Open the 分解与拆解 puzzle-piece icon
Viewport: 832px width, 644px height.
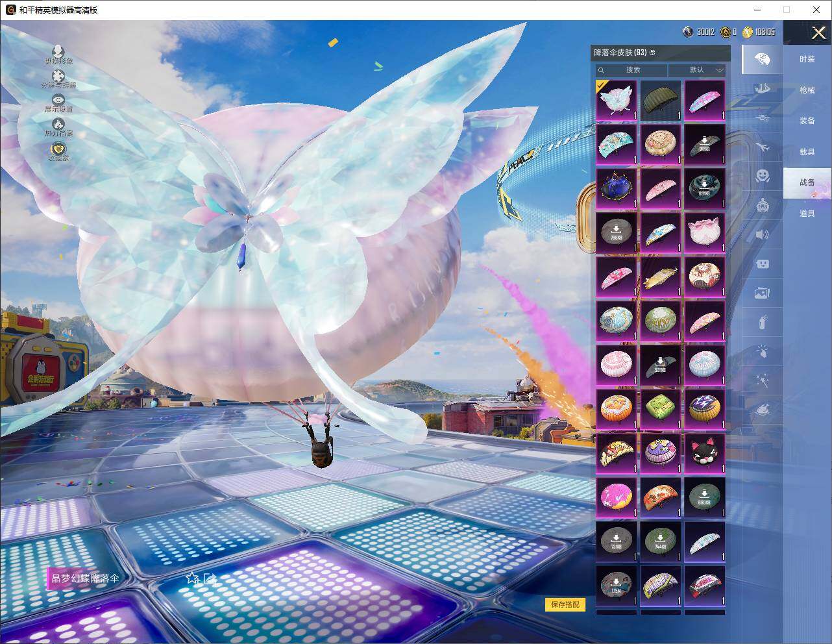tap(58, 77)
